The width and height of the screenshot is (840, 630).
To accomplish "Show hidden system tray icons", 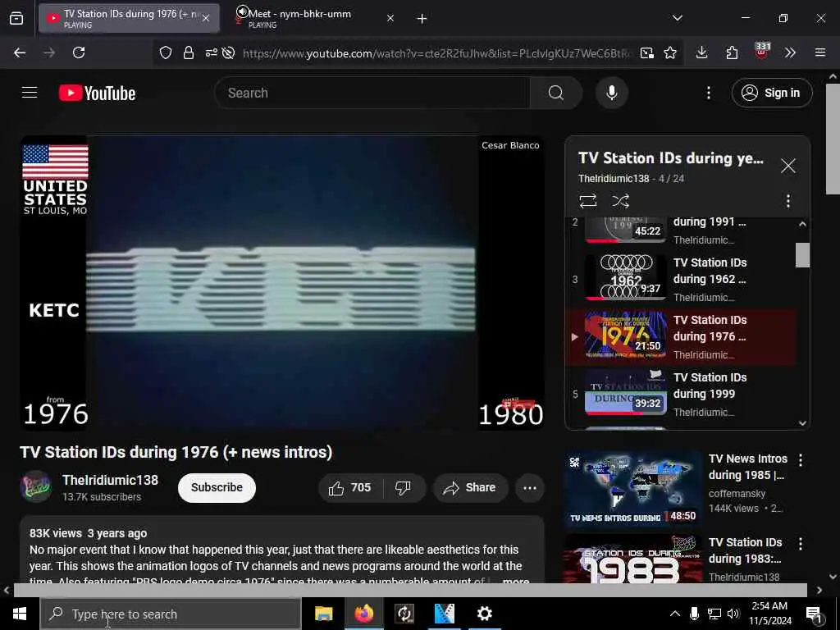I will (674, 614).
